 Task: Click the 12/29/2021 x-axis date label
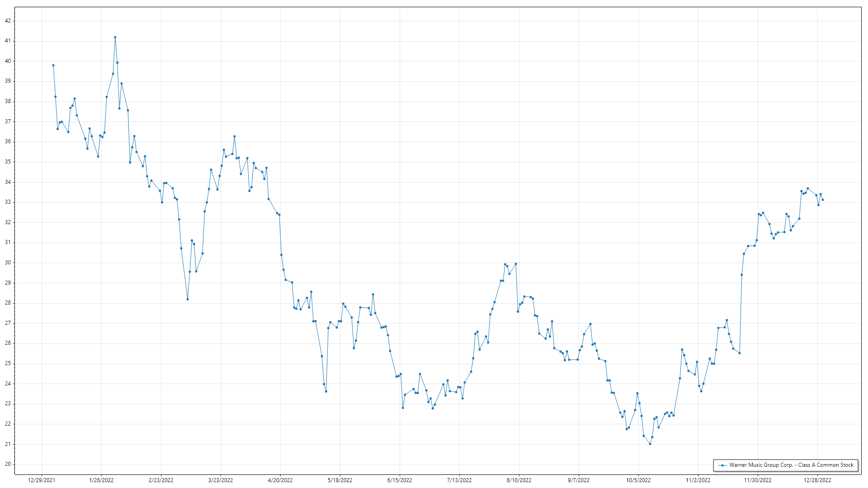point(42,480)
